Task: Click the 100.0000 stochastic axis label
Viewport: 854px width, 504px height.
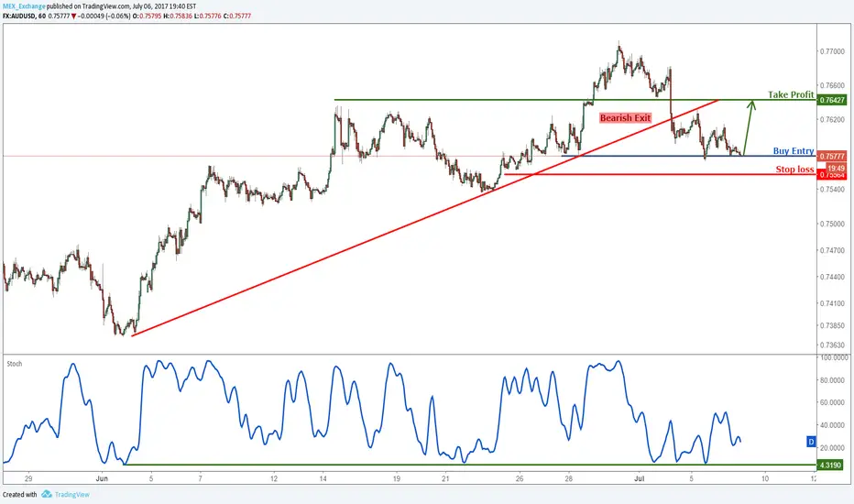Action: 834,358
